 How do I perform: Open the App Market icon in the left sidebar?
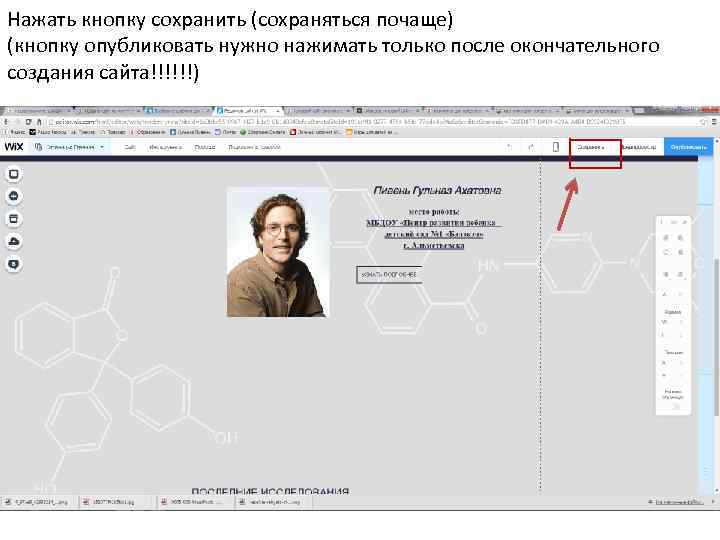pos(14,219)
